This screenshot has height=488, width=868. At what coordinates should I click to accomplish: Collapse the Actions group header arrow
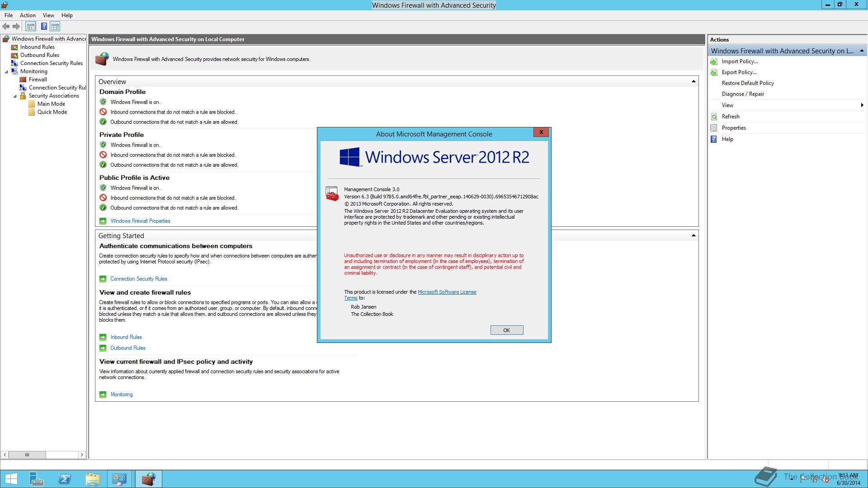(x=862, y=51)
